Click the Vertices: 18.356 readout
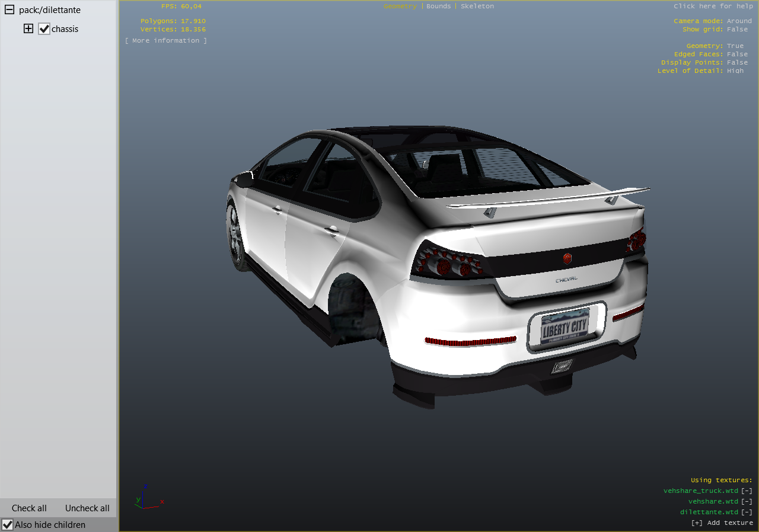759x532 pixels. tap(173, 29)
